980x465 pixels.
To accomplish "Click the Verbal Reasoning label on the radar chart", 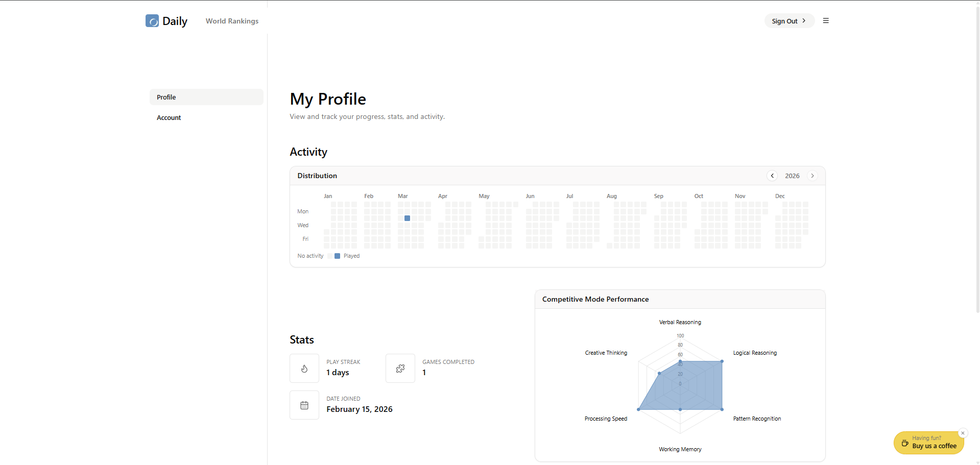I will point(680,322).
